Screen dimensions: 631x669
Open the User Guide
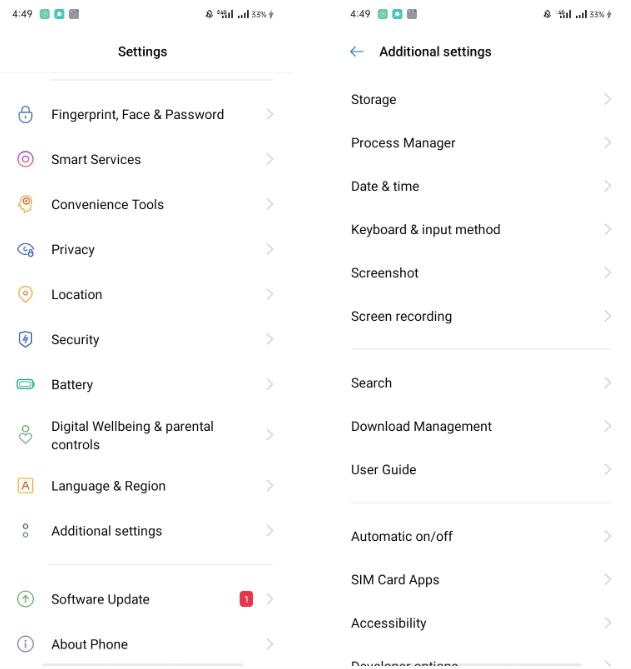tap(383, 469)
